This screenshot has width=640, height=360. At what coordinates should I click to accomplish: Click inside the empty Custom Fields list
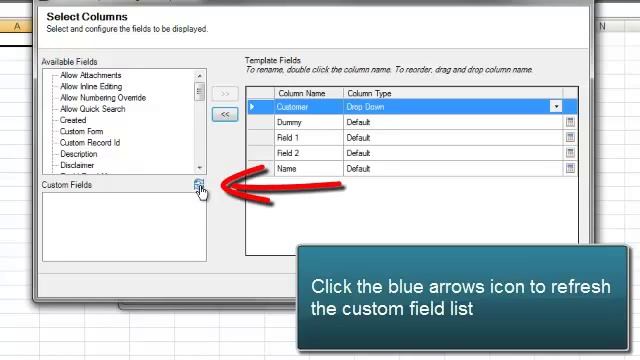tap(124, 227)
